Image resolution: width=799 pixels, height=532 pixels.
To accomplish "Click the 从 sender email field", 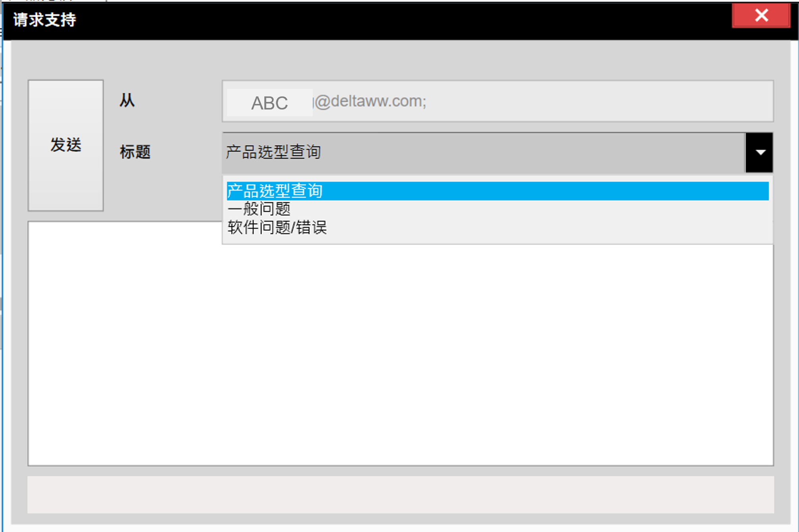I will pyautogui.click(x=497, y=101).
